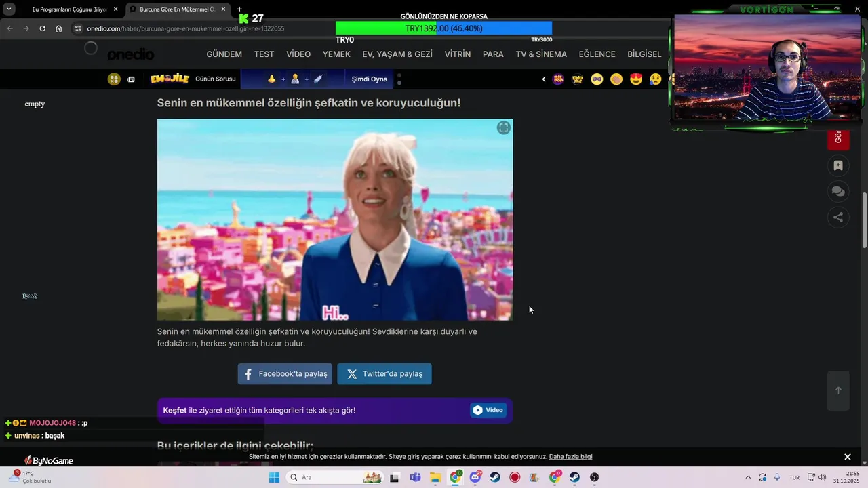Open the YEMEK section
This screenshot has height=488, width=868.
tap(336, 54)
